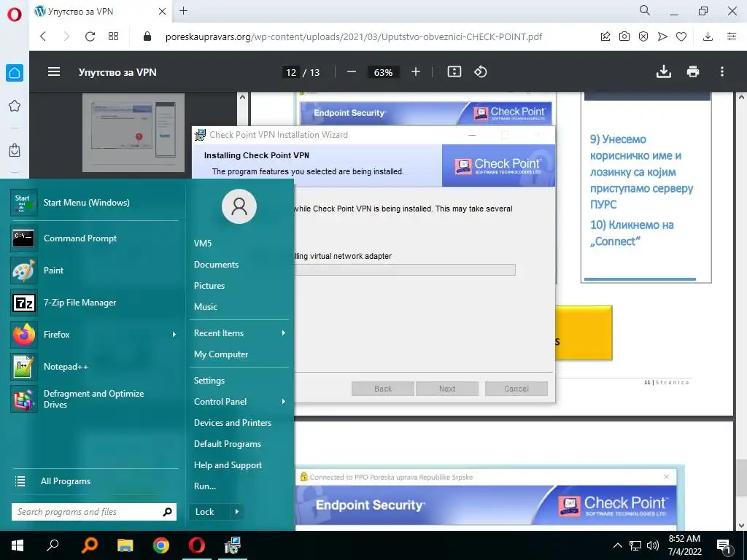The width and height of the screenshot is (747, 560).
Task: Open volume control in system tray
Action: coord(653,545)
